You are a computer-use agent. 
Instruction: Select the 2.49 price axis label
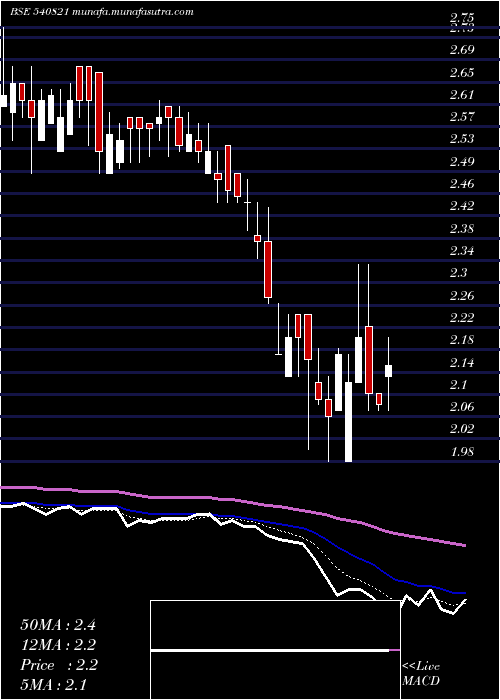tap(461, 161)
